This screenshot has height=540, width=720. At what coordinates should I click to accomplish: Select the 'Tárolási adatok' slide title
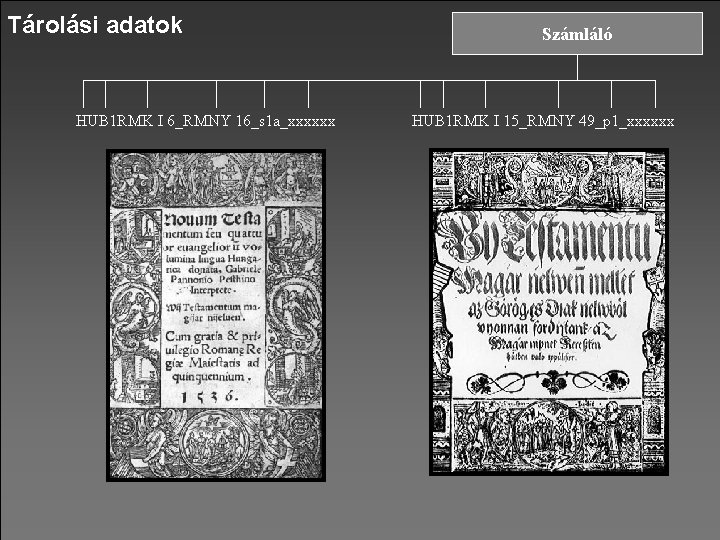pyautogui.click(x=95, y=25)
